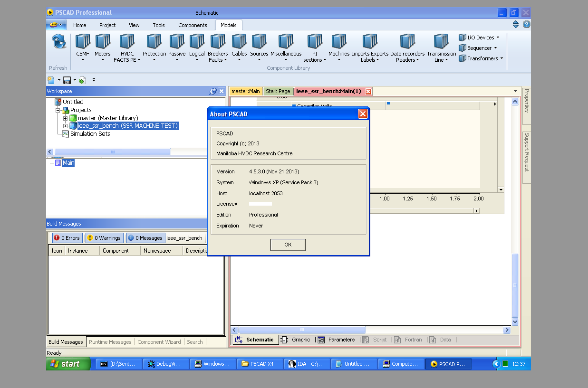
Task: Click OK in the About PSCAD dialog
Action: pos(288,245)
